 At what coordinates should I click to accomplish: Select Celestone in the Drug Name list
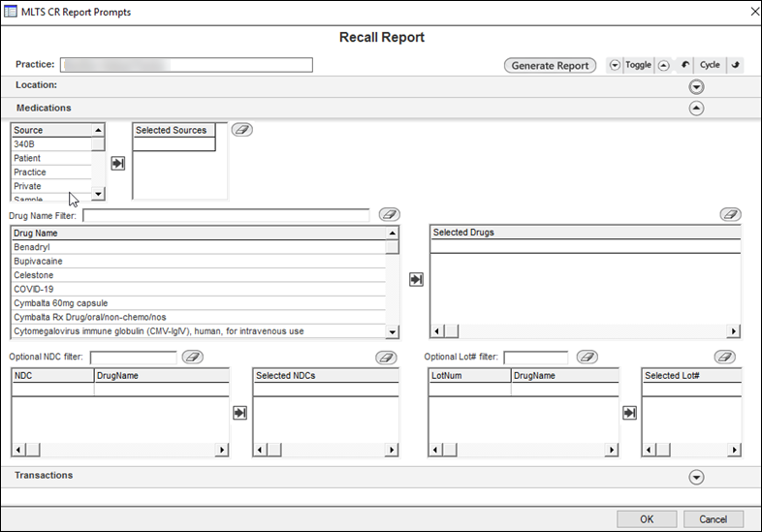[x=199, y=275]
